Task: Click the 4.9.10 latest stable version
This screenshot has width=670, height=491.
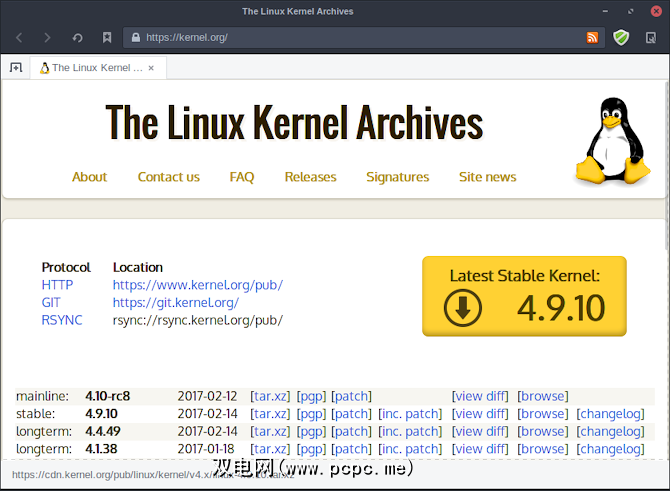Action: click(561, 308)
